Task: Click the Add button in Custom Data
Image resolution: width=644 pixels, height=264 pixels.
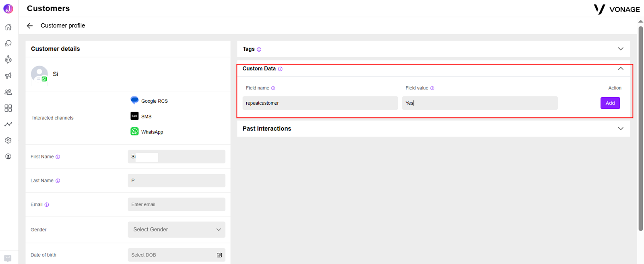Action: 610,103
